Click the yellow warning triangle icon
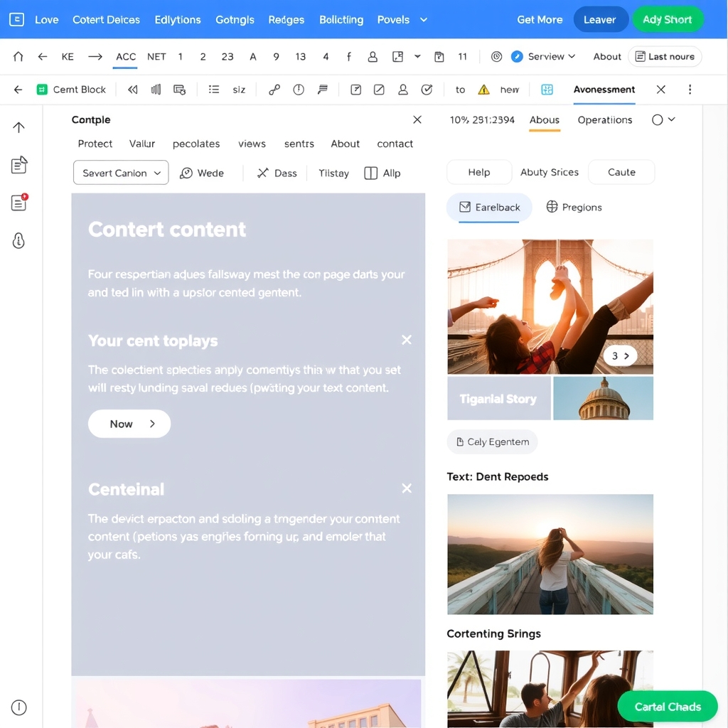Viewport: 728px width, 728px height. (483, 90)
